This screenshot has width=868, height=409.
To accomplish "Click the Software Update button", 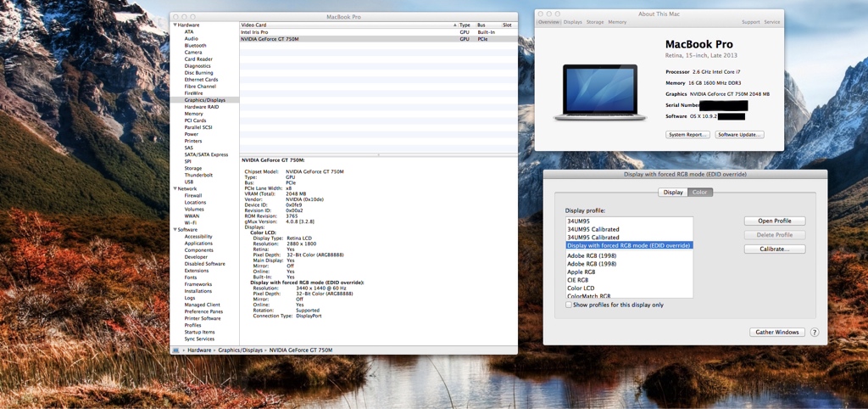I will tap(739, 135).
